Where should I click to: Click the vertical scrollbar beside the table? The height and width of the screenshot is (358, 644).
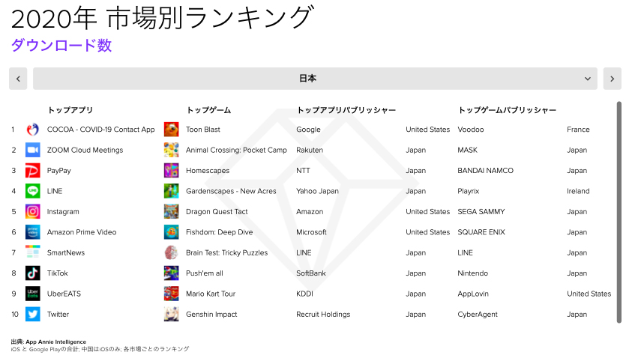pyautogui.click(x=619, y=213)
